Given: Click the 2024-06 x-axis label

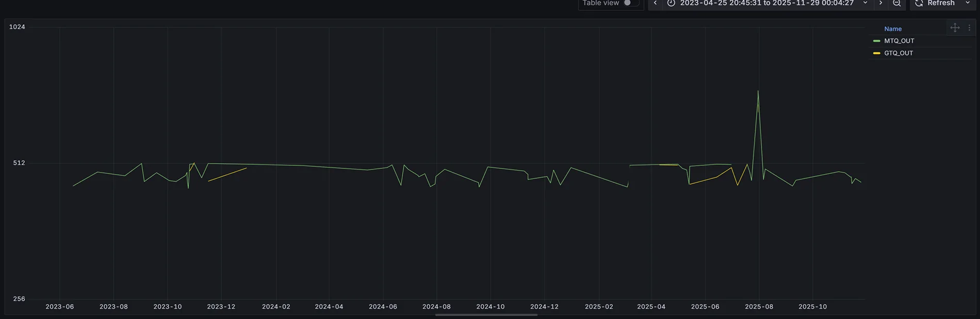Looking at the screenshot, I should tap(383, 307).
